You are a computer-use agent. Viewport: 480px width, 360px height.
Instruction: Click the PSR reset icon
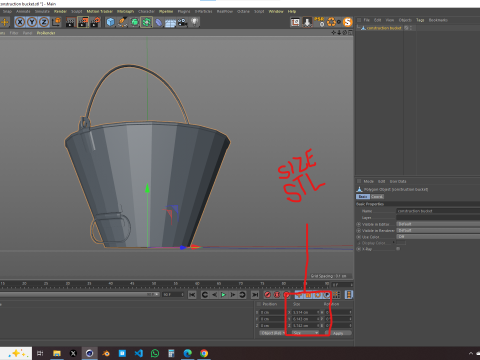(319, 22)
